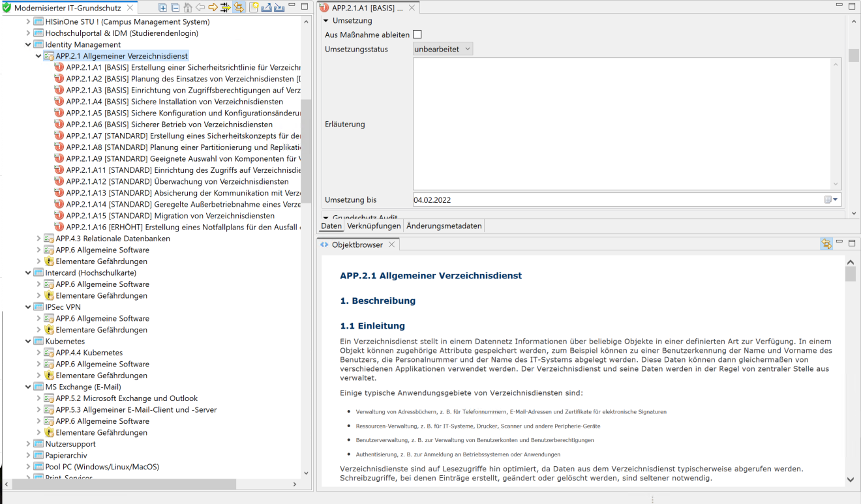Select APP.2.1.A6 Sicherer Betrieb von Verzeichnisdiensten
Image resolution: width=861 pixels, height=504 pixels.
point(169,125)
